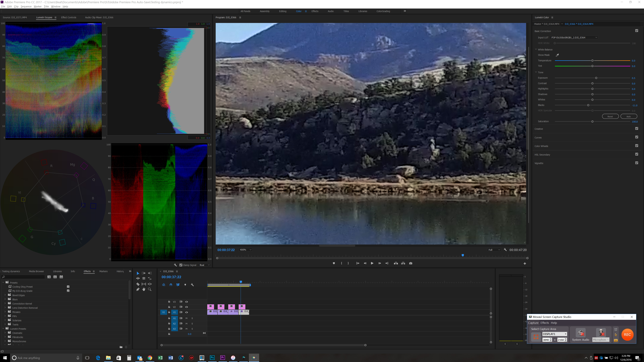Click the Extract button
The width and height of the screenshot is (644, 362).
point(403,263)
